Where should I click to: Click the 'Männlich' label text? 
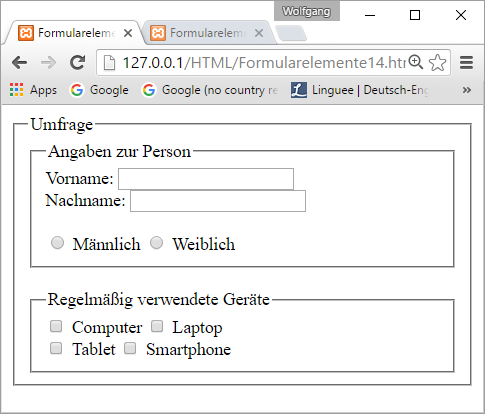pyautogui.click(x=107, y=244)
